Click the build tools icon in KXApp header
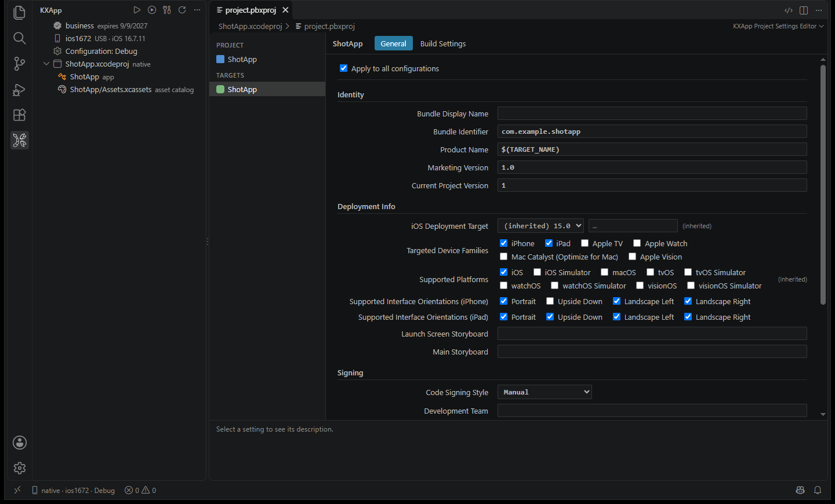Image resolution: width=835 pixels, height=504 pixels. click(167, 10)
